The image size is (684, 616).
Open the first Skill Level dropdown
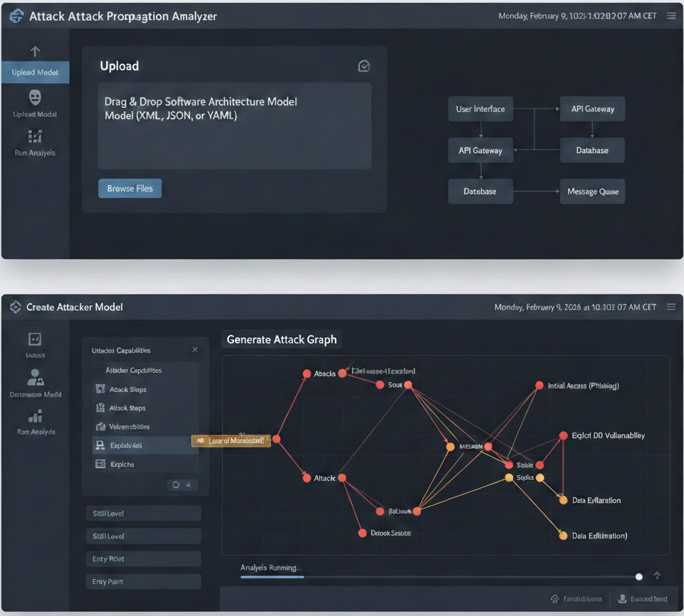[142, 514]
